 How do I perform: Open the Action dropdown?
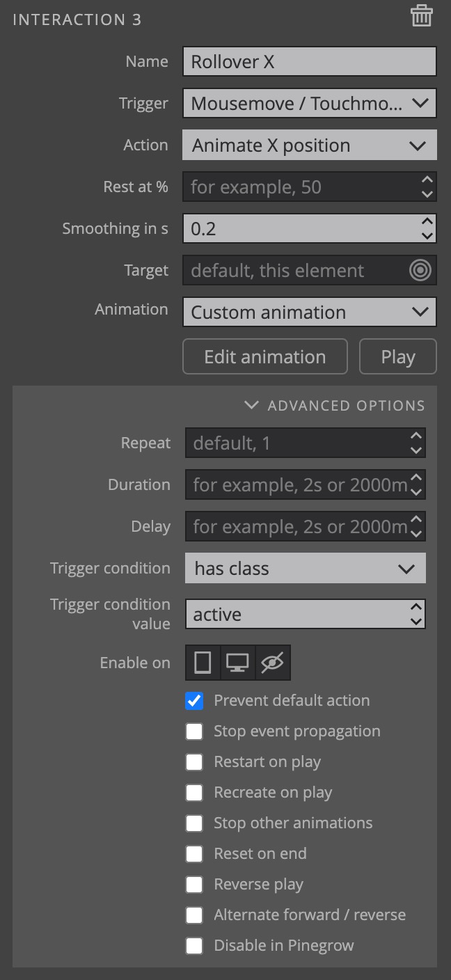pos(310,145)
